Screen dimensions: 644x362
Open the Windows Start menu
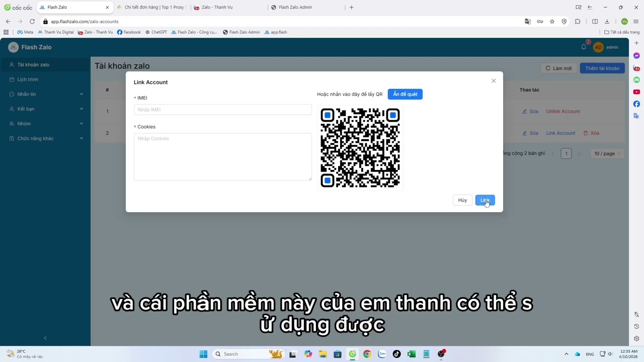(203, 354)
